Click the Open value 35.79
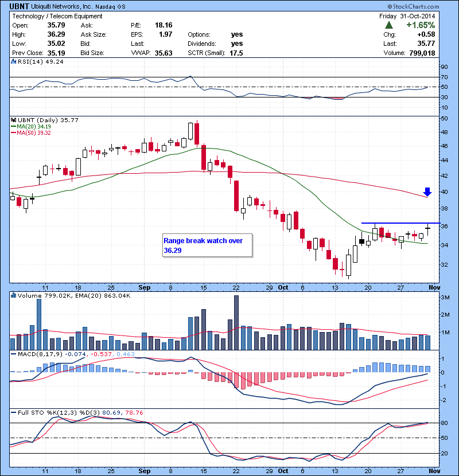459x476 pixels. coord(56,25)
